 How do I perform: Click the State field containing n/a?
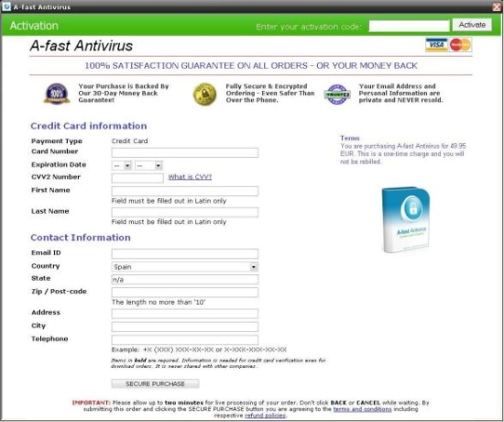click(185, 280)
